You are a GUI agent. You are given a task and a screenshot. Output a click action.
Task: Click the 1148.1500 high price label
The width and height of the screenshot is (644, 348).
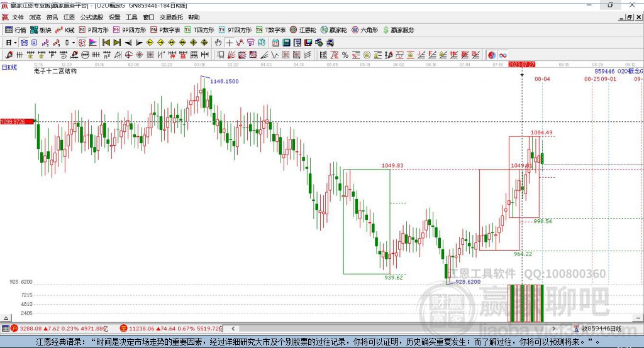click(225, 81)
